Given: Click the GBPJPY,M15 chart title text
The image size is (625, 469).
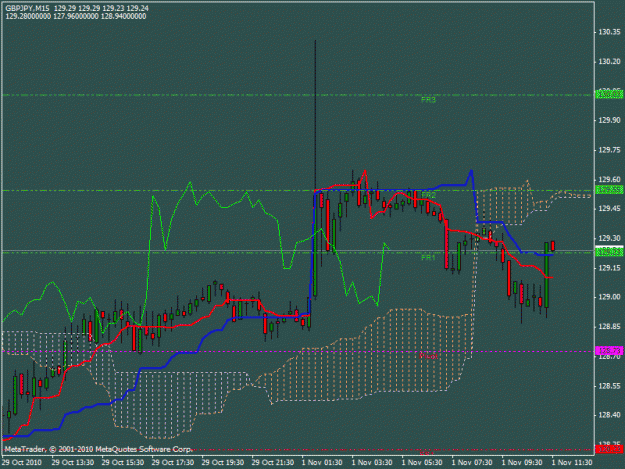Looking at the screenshot, I should click(28, 8).
